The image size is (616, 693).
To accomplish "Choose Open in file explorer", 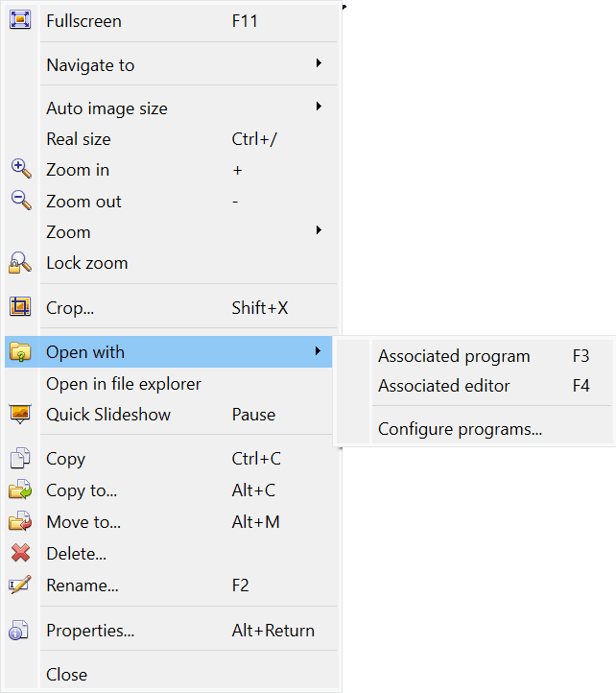I will tap(124, 384).
